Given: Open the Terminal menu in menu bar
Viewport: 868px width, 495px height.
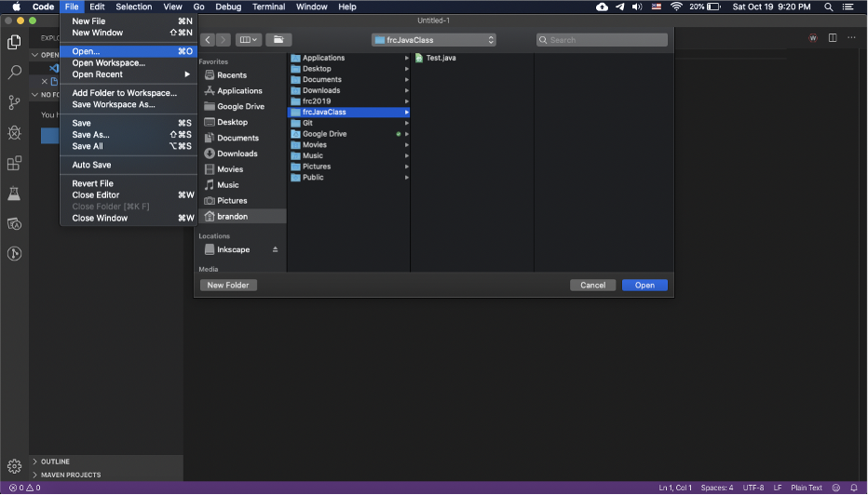Looking at the screenshot, I should [x=268, y=7].
